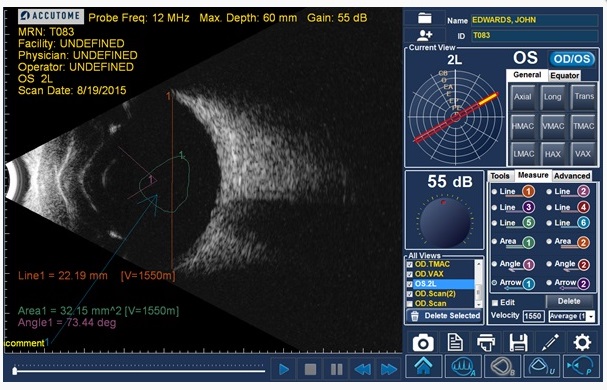Select the Arrow 1 annotation tool
The image size is (607, 390).
pyautogui.click(x=513, y=283)
